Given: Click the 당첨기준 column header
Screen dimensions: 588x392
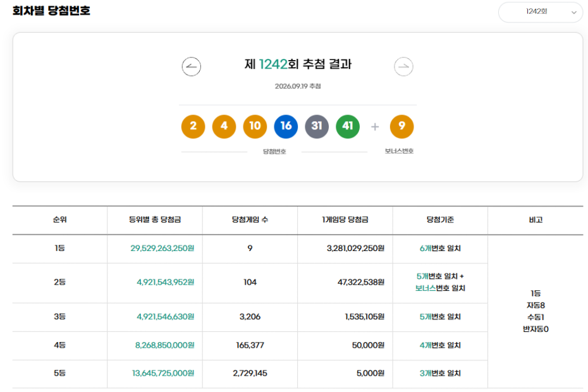Looking at the screenshot, I should (440, 220).
